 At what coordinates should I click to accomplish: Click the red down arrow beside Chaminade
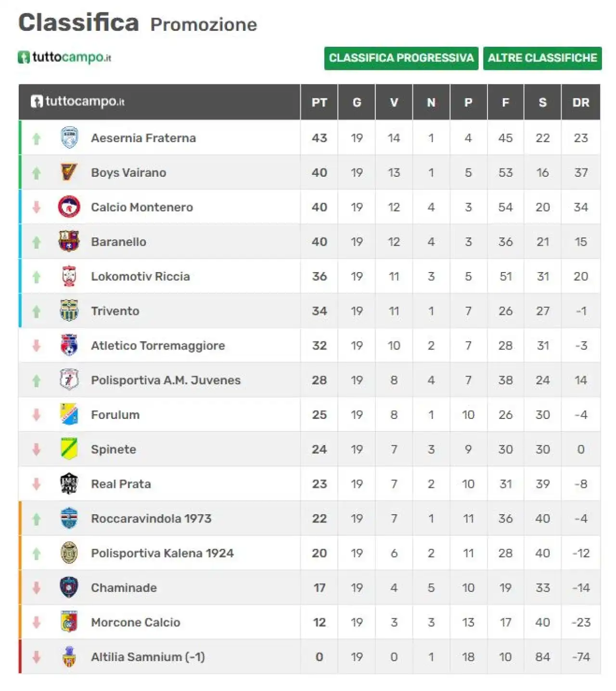36,587
